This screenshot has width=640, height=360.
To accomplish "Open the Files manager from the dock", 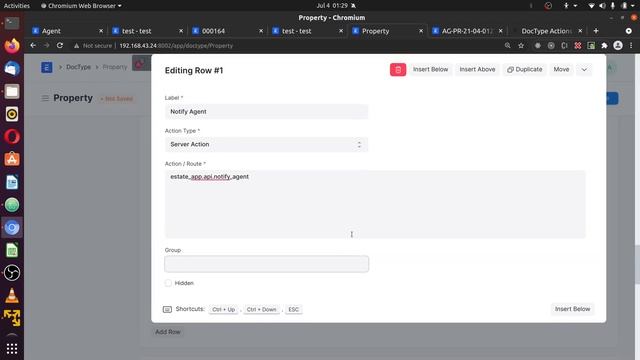I will (x=12, y=91).
